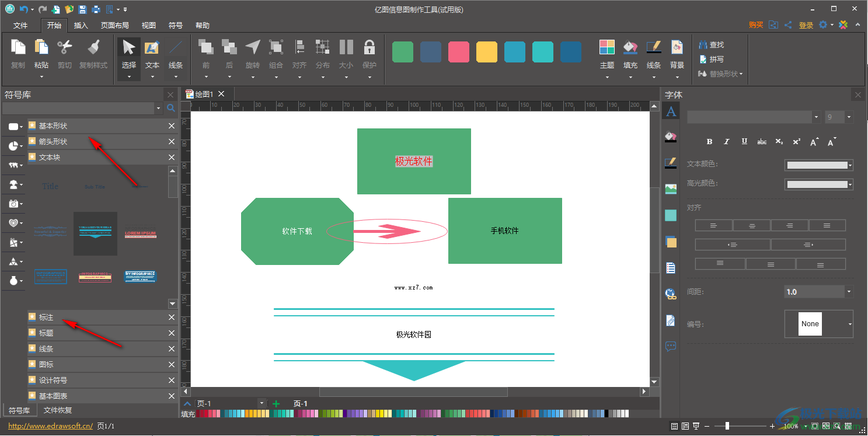Open the Help (帮助) tab
868x436 pixels.
(203, 26)
